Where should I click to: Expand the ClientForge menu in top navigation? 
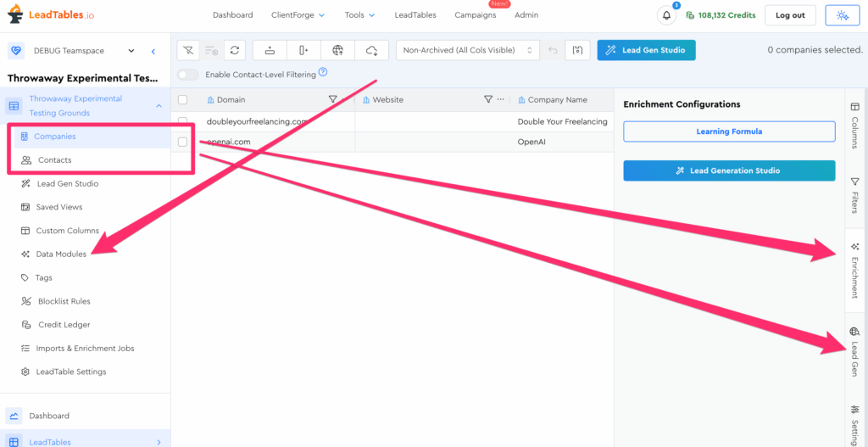(x=298, y=15)
